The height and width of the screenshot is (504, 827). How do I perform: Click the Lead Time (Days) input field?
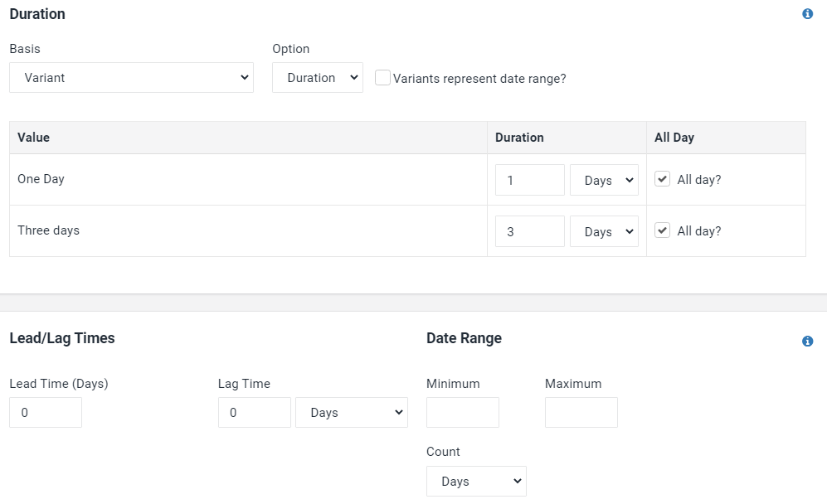(46, 412)
